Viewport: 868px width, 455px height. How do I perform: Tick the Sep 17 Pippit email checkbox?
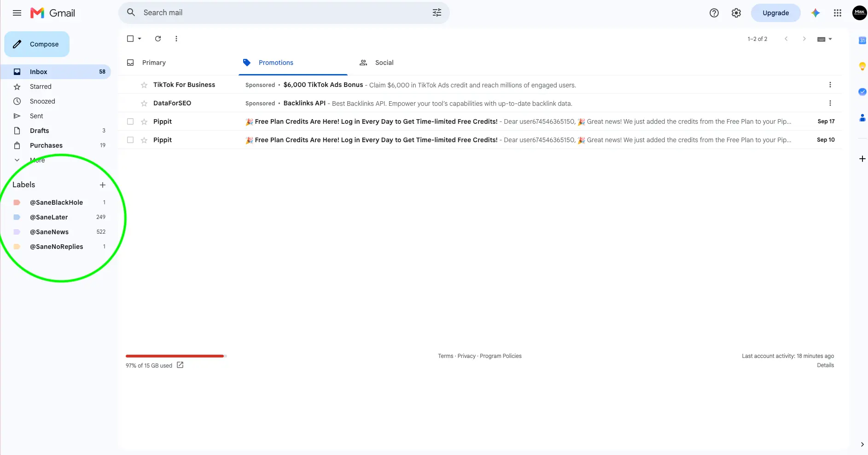130,121
